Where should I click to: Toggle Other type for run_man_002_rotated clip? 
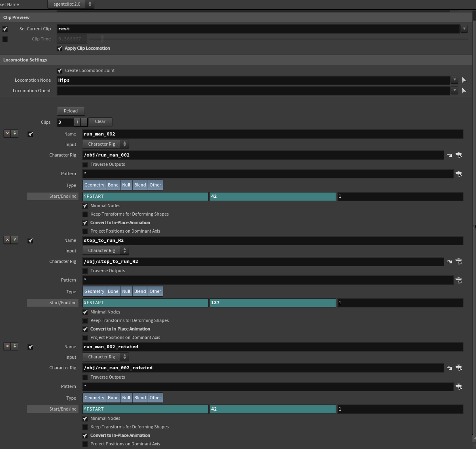click(155, 398)
